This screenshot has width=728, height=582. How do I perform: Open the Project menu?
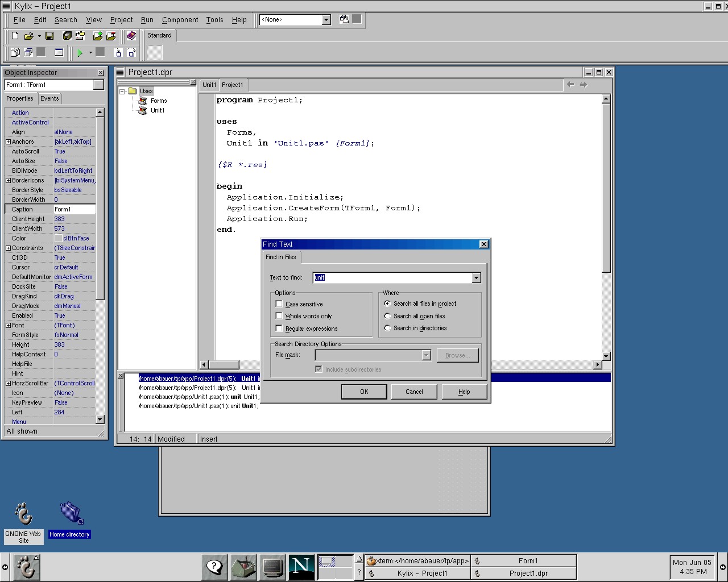(x=121, y=20)
